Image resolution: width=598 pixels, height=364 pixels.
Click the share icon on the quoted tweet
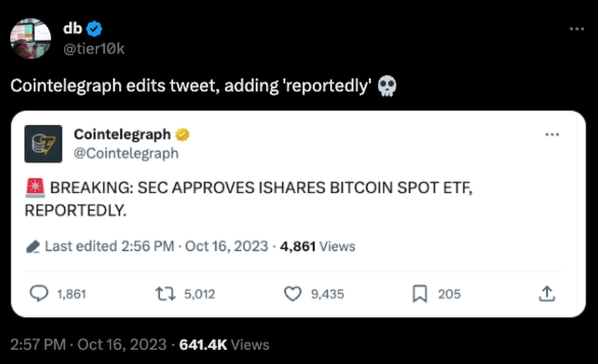point(547,294)
